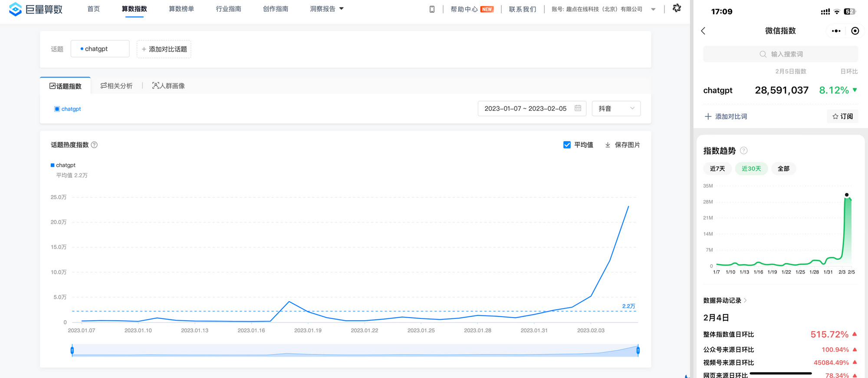Expand 数据异动记录 chevron
Screen dimensions: 868x378
pos(746,300)
